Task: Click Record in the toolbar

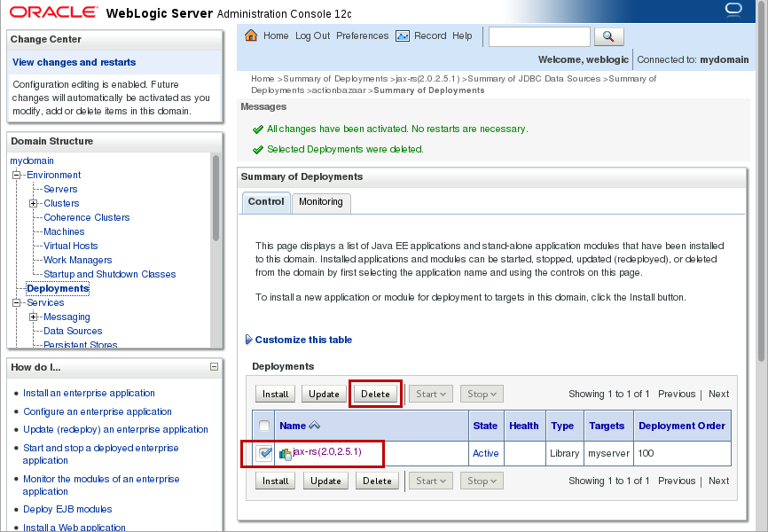Action: (430, 35)
